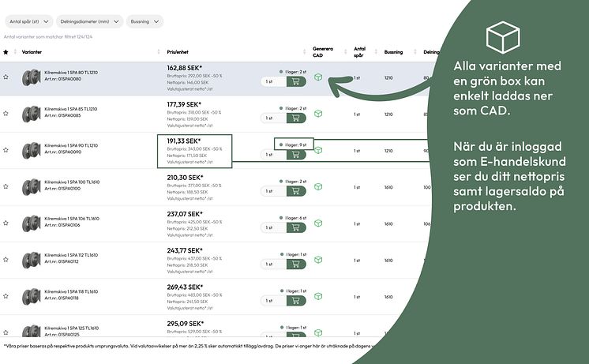Open the Bussning filter dropdown
The image size is (589, 364).
(144, 21)
